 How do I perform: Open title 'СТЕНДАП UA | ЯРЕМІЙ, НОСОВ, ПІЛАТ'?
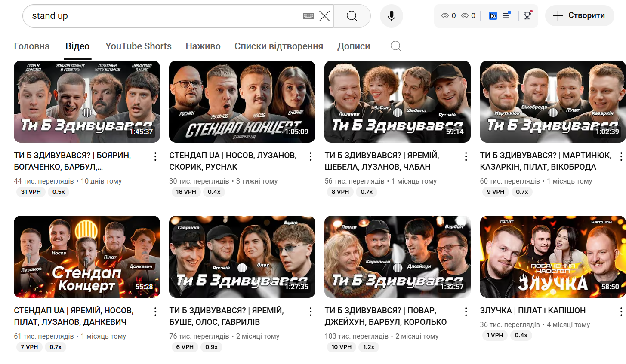74,316
